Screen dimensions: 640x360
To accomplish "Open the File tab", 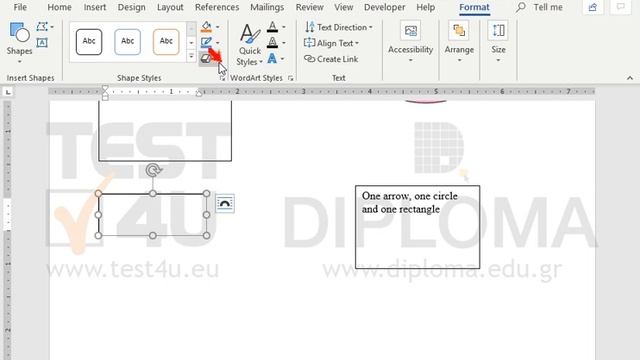I will 20,7.
